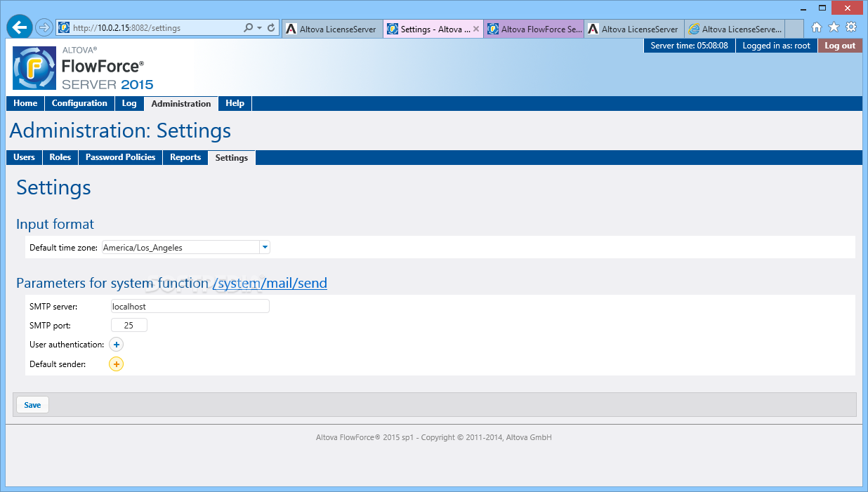
Task: Go forward with the browser forward arrow
Action: pos(44,27)
